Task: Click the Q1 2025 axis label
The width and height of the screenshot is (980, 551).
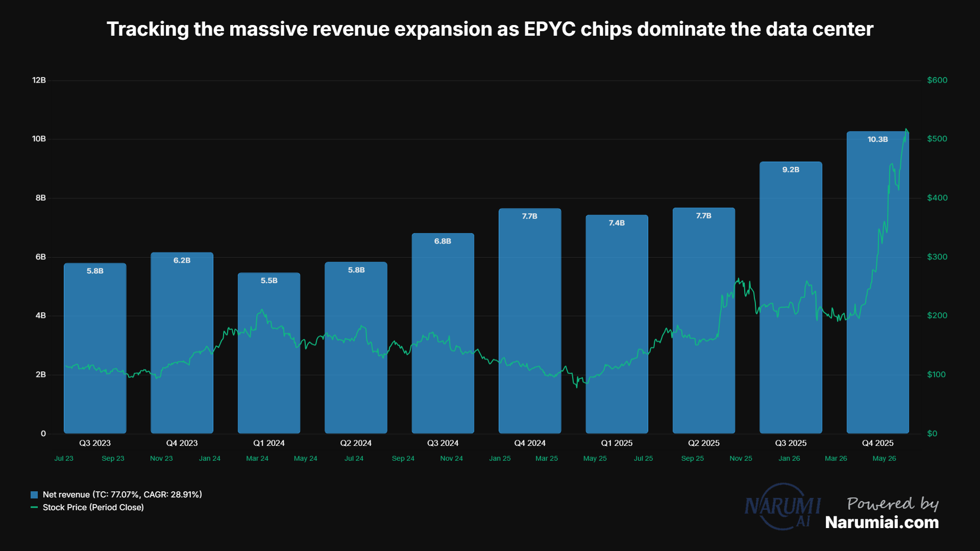Action: click(617, 443)
